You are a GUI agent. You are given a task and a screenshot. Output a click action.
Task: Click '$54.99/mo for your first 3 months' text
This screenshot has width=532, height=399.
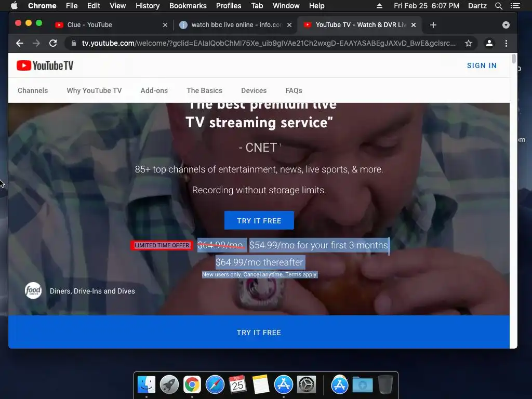click(x=318, y=245)
